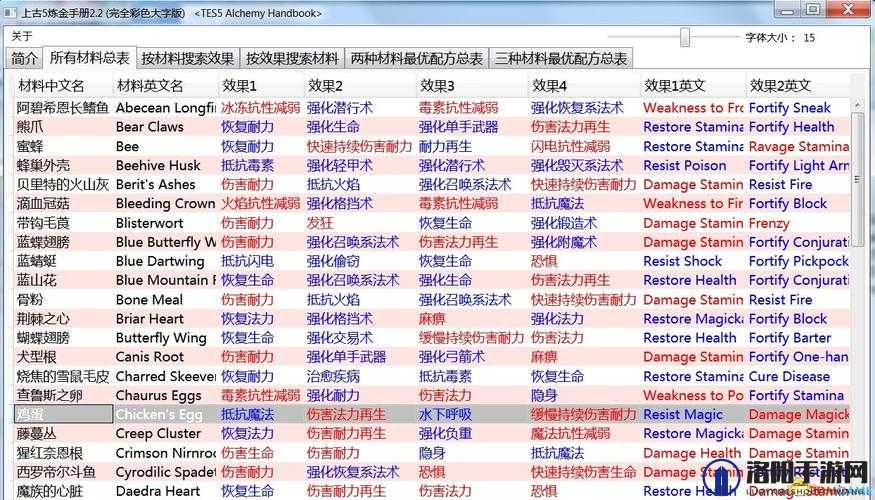Click 治愈疾病 effect cell
The width and height of the screenshot is (875, 500).
(x=333, y=376)
